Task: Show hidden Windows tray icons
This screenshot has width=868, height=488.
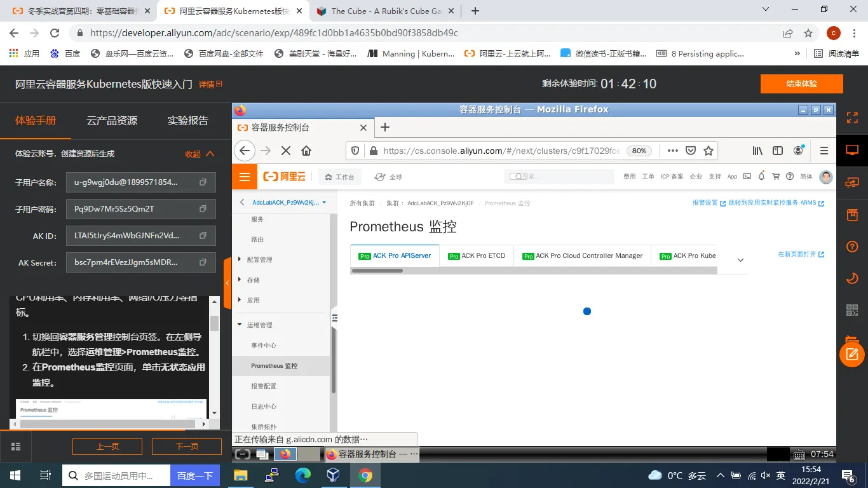Action: click(720, 475)
